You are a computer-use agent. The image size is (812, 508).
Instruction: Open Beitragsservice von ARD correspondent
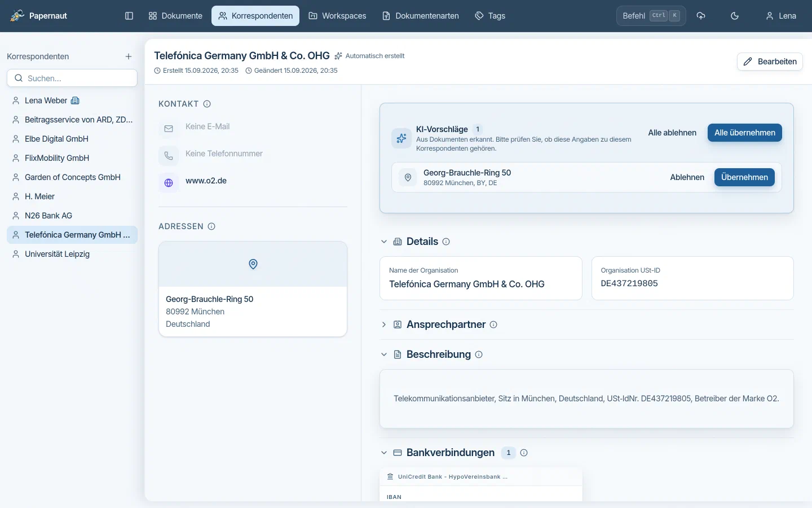72,120
